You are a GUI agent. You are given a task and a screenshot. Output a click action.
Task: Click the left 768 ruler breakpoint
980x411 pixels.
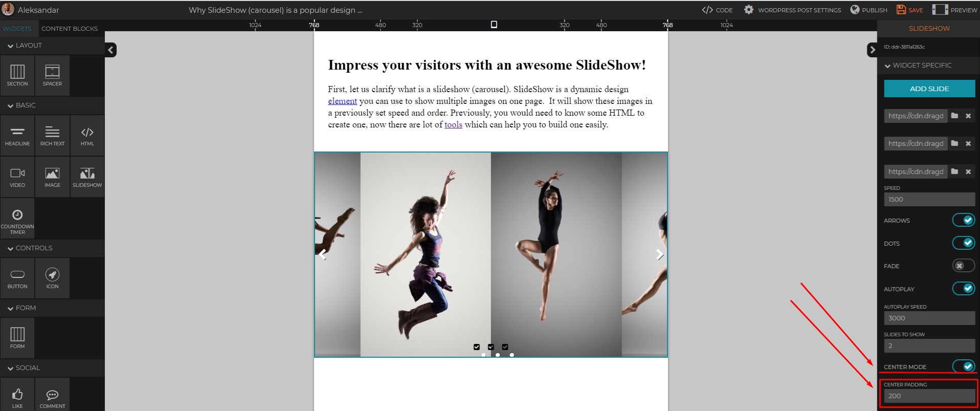click(314, 25)
